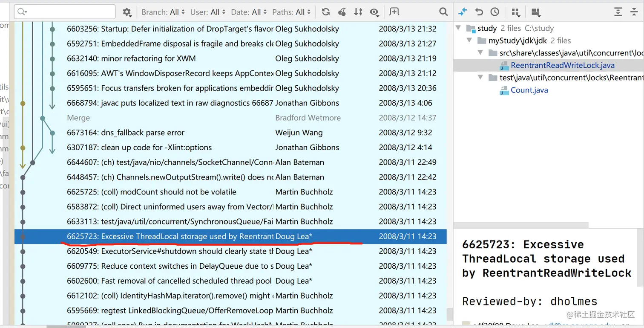Open the Branch: All filter dropdown
Screen dimensions: 644x328
164,12
